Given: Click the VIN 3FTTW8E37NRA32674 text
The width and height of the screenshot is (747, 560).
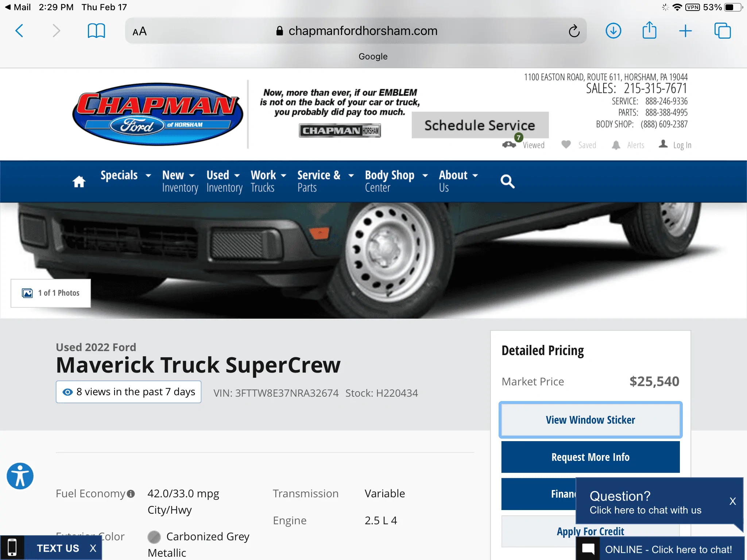Looking at the screenshot, I should (x=276, y=393).
